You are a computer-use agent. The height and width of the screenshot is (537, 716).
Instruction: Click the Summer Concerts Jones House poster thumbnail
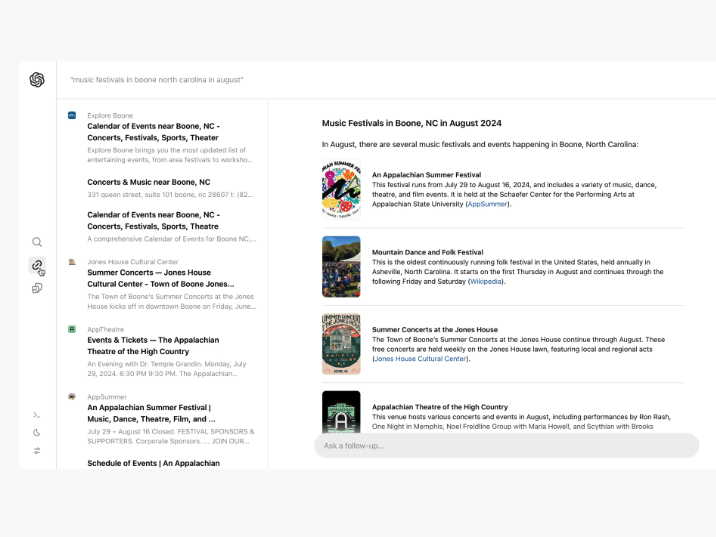pos(341,344)
